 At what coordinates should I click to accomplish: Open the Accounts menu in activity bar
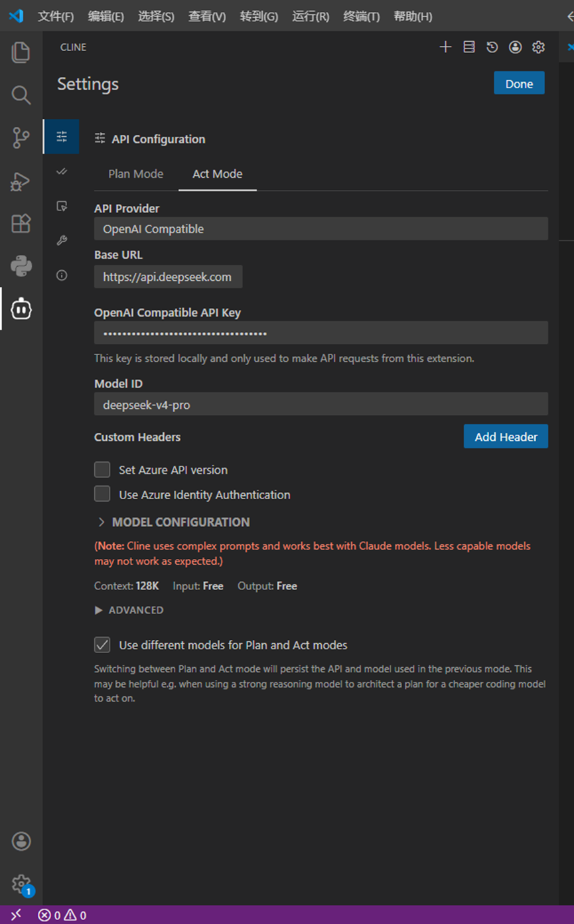coord(21,841)
